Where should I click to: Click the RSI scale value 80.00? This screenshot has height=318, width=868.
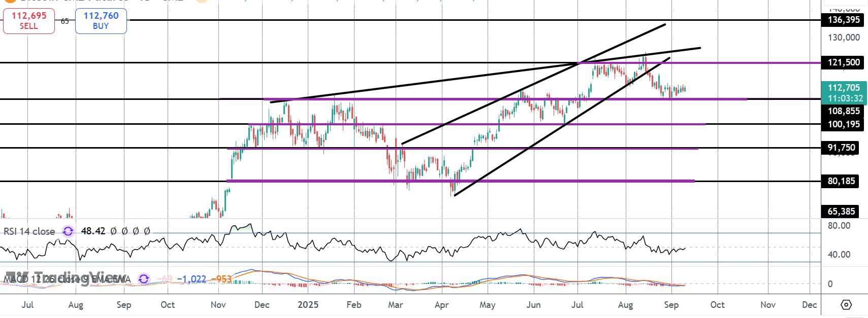click(x=839, y=226)
